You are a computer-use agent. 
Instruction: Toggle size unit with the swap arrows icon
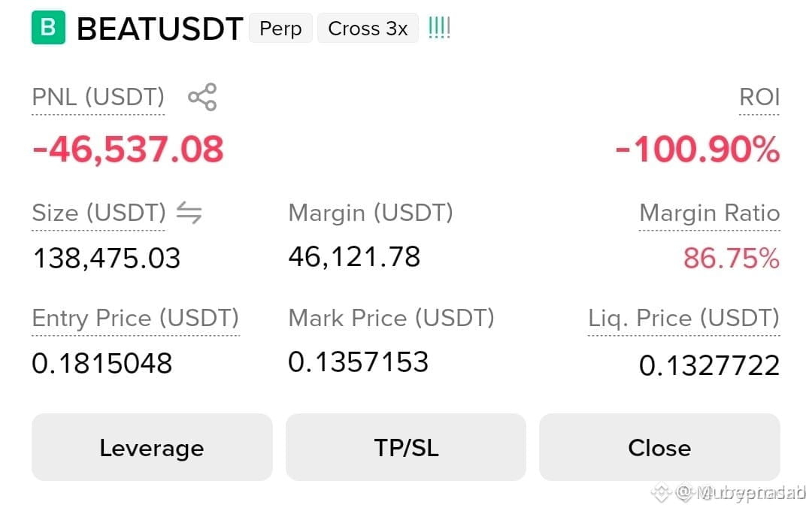(x=189, y=212)
